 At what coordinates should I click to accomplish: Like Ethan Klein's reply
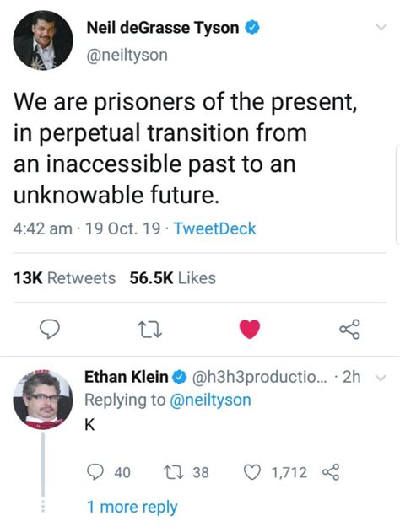click(252, 472)
